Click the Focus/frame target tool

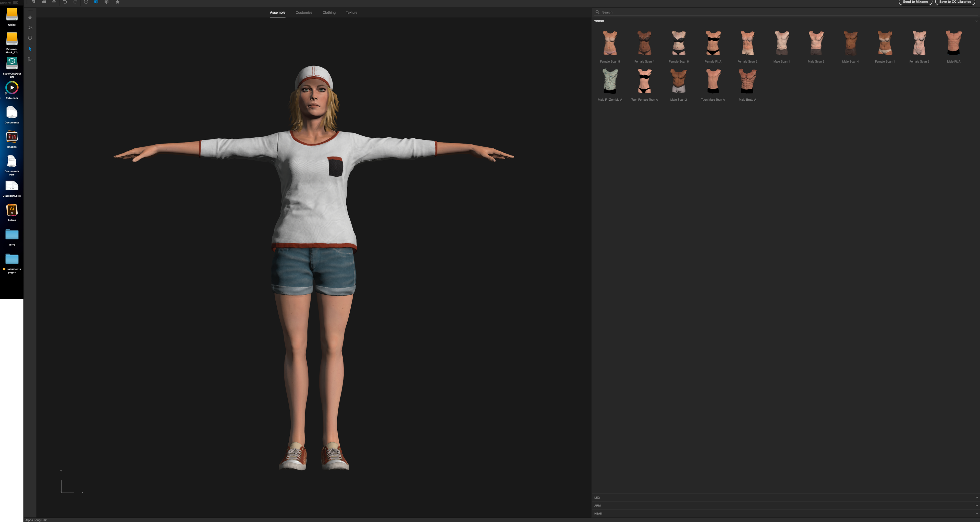click(x=30, y=38)
